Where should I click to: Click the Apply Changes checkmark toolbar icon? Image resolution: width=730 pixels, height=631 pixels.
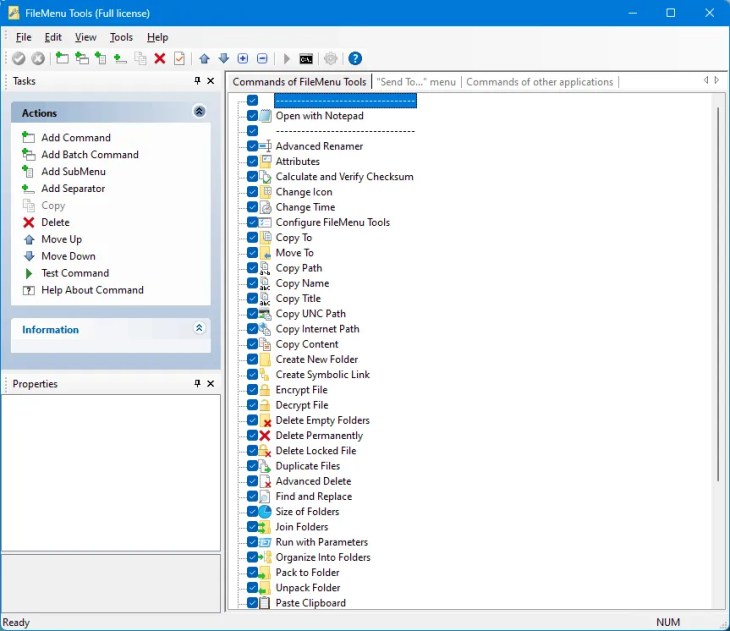click(19, 59)
